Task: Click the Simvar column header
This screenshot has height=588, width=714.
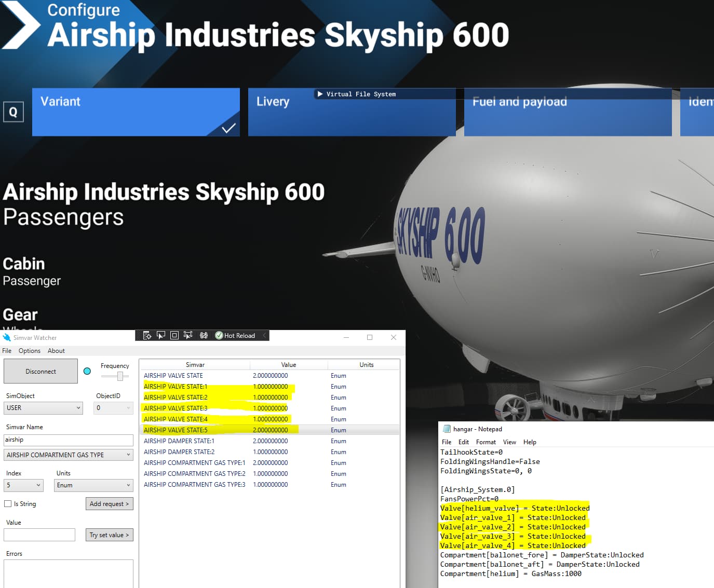Action: point(195,365)
